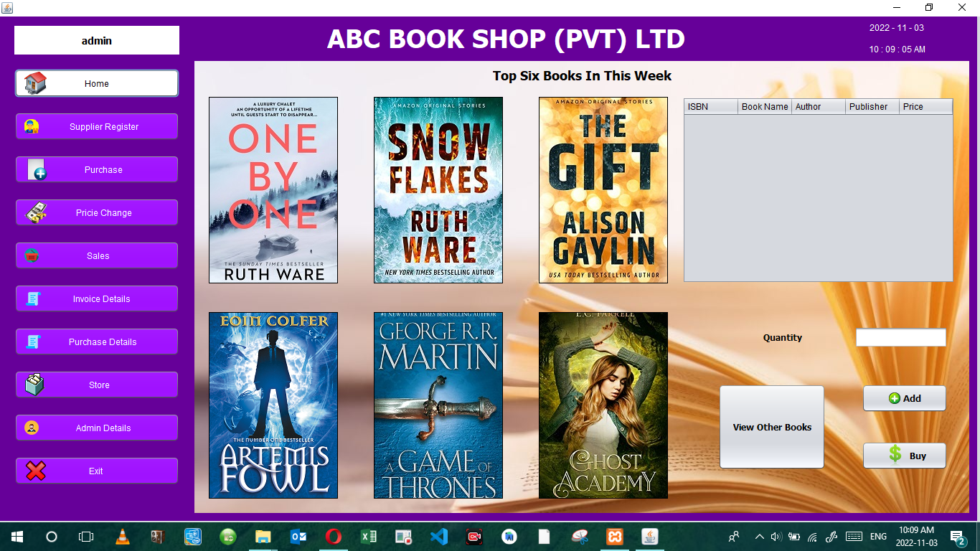Click the Buy button
Screen dimensions: 980x551
tap(905, 455)
